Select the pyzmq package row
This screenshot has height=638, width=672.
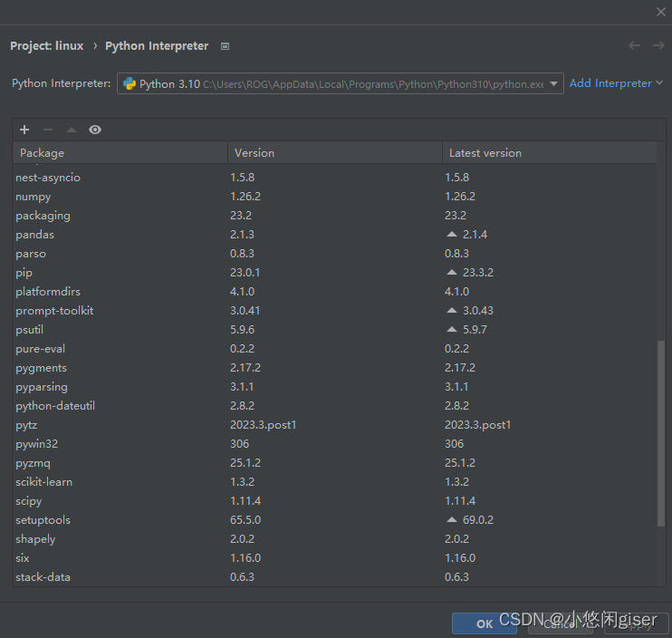[x=334, y=463]
